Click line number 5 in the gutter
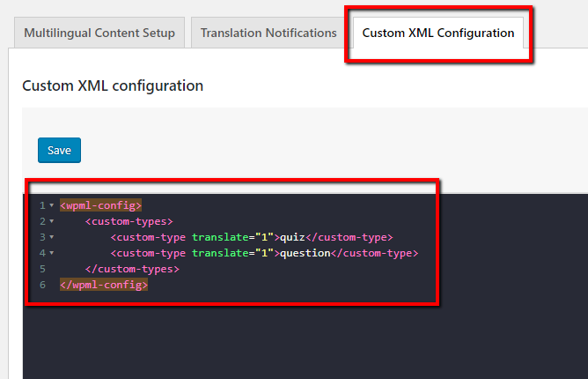588x379 pixels. [41, 269]
